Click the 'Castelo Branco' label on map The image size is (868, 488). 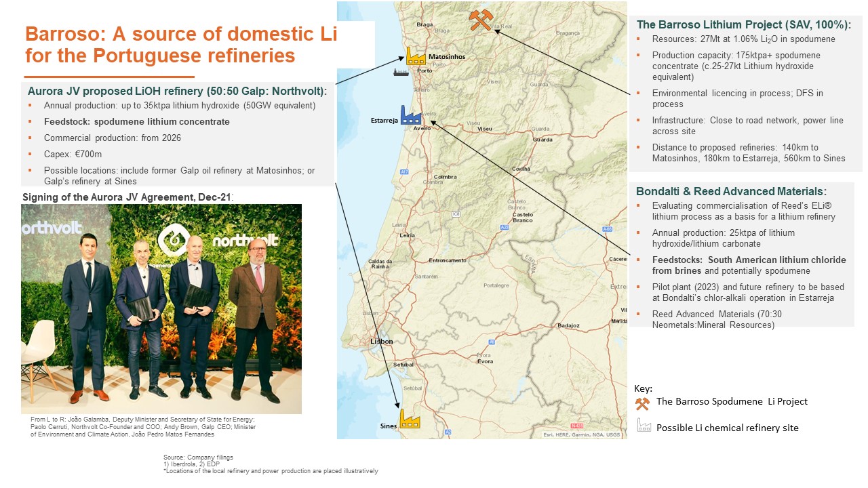click(521, 218)
